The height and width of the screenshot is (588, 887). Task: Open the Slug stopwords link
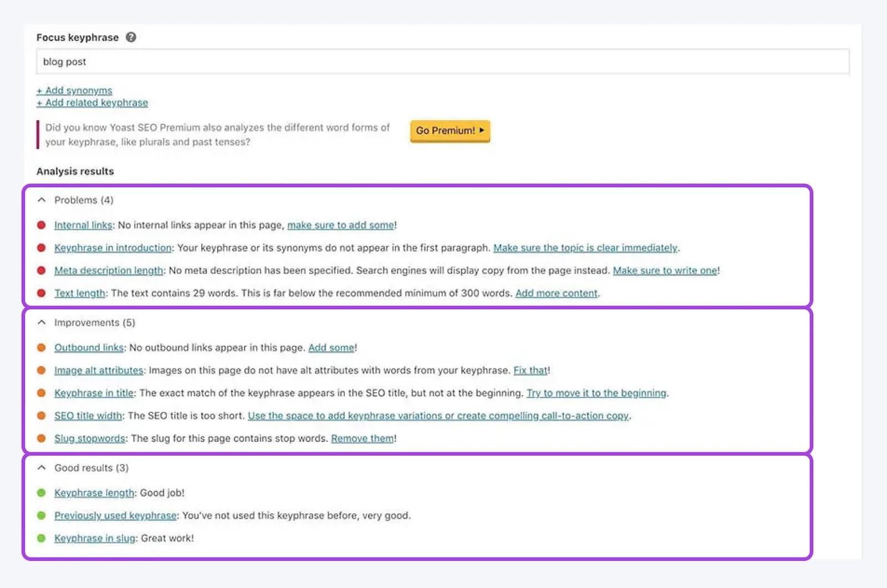(90, 438)
